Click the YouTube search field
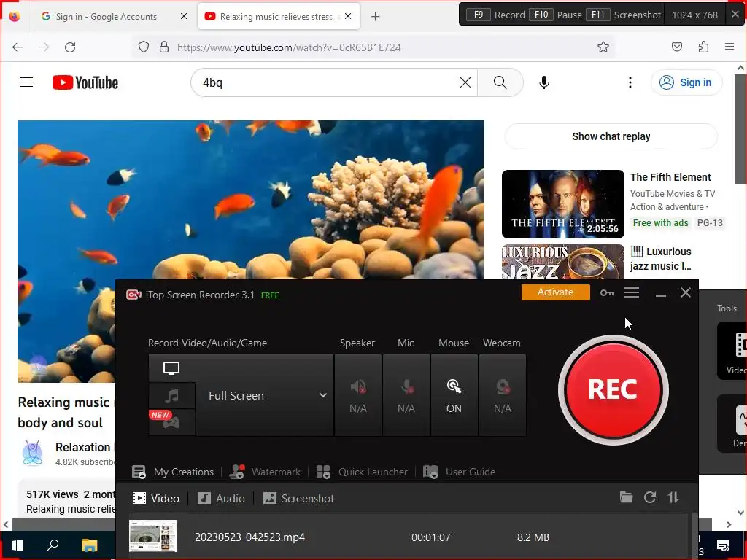 tap(329, 82)
